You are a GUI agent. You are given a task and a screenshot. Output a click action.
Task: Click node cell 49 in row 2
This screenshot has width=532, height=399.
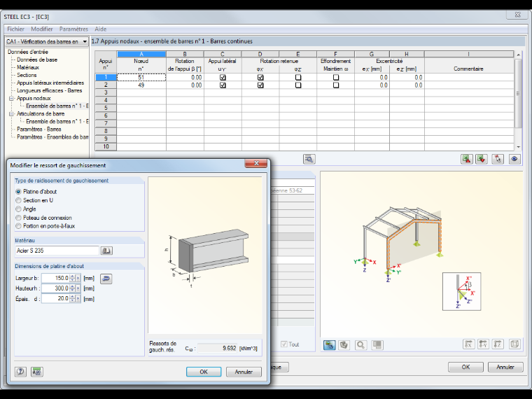tap(141, 85)
